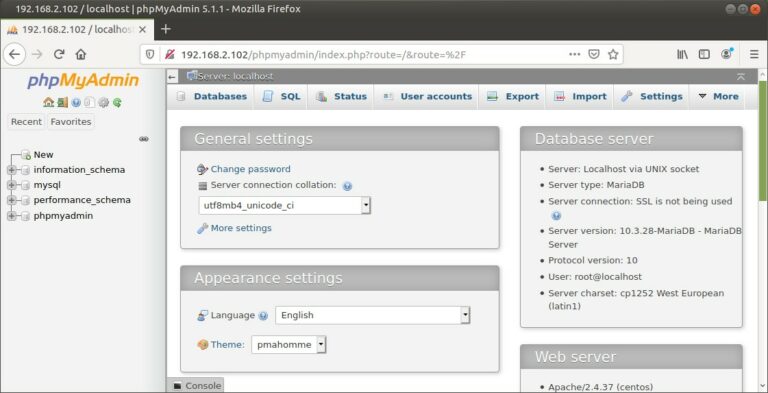Collapse navigation panel with arrow button
This screenshot has height=393, width=768.
click(x=172, y=76)
